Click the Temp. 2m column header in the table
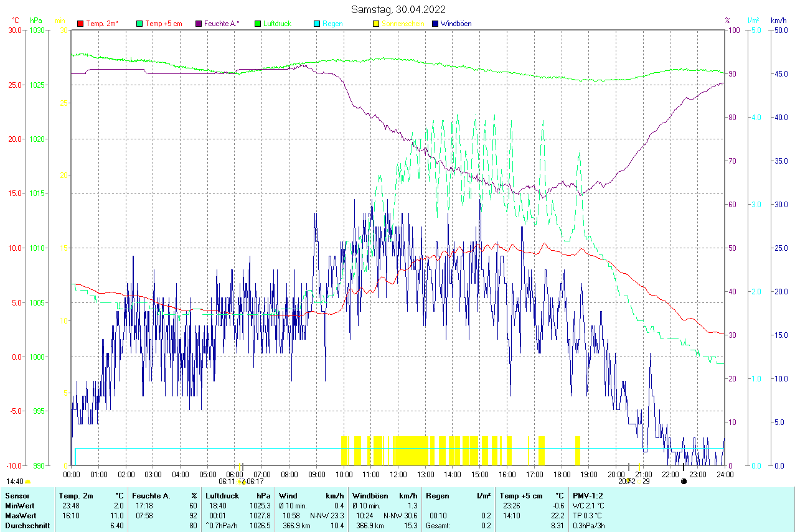Screen dimensions: 795x532 point(76,496)
